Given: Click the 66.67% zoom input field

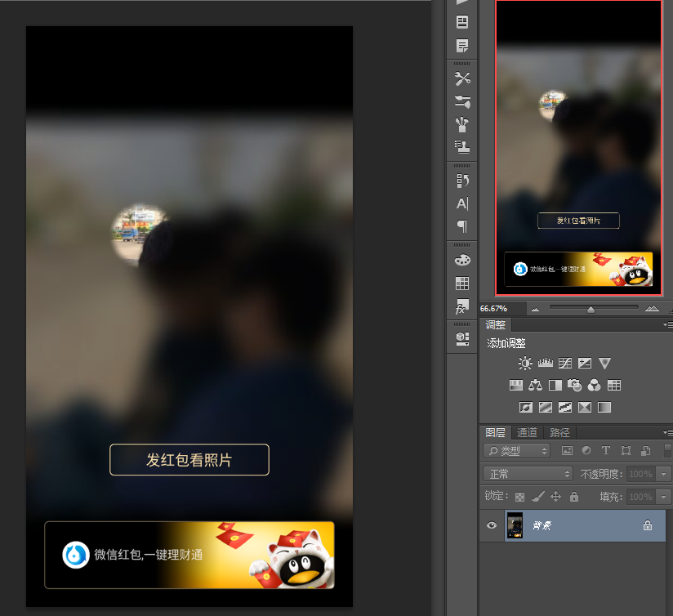Looking at the screenshot, I should [x=502, y=309].
